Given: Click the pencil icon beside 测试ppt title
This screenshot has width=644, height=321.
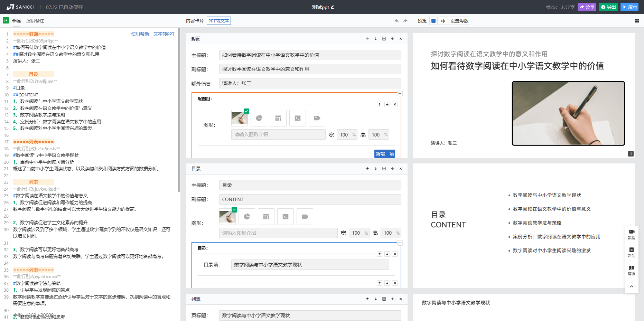Looking at the screenshot, I should [333, 7].
